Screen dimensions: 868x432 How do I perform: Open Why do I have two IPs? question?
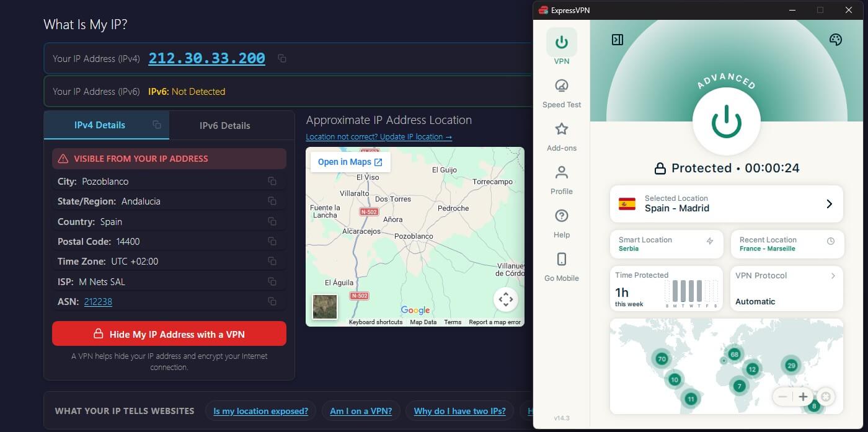460,411
